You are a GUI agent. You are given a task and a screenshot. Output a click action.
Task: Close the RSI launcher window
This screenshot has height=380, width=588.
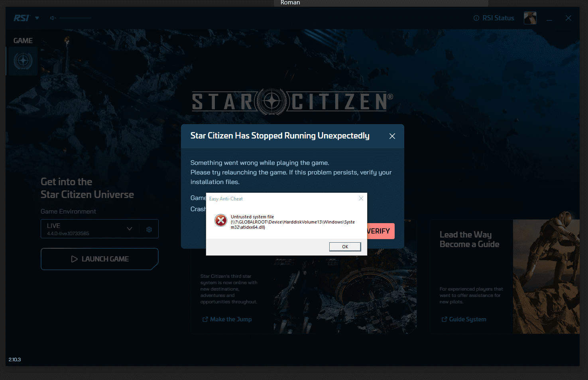568,18
